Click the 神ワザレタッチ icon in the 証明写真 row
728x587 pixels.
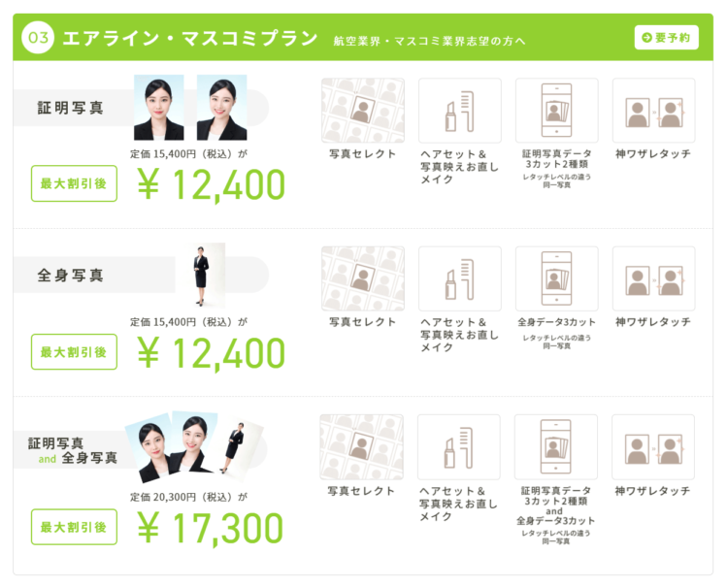coord(653,111)
